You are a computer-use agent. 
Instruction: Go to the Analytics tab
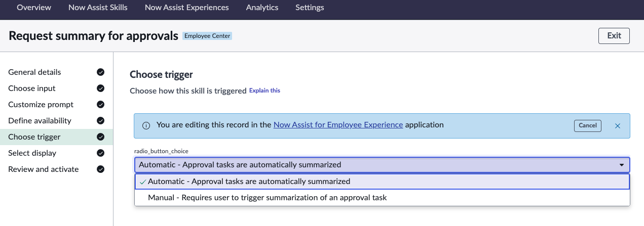(x=262, y=8)
